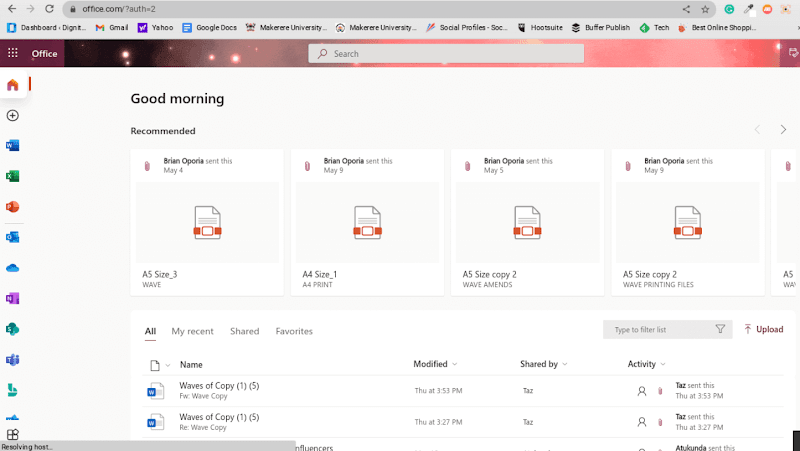
Task: Open the Dashboard bookmark
Action: pyautogui.click(x=46, y=28)
